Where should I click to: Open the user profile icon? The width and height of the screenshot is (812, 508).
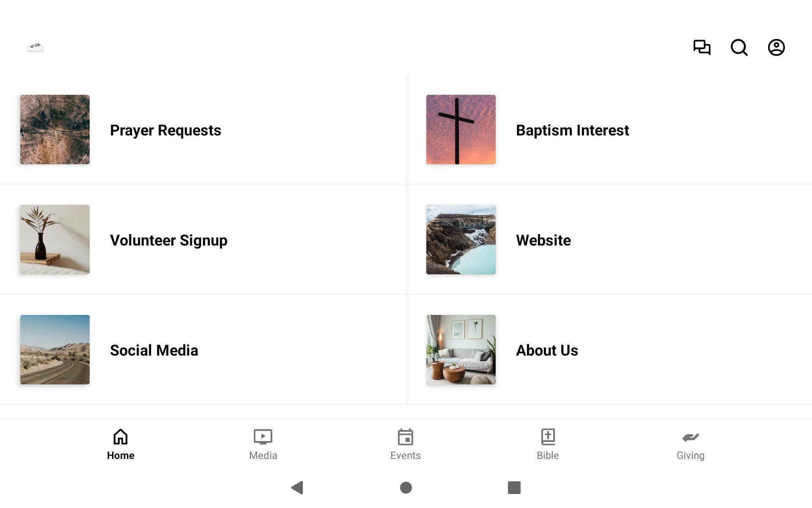tap(776, 47)
